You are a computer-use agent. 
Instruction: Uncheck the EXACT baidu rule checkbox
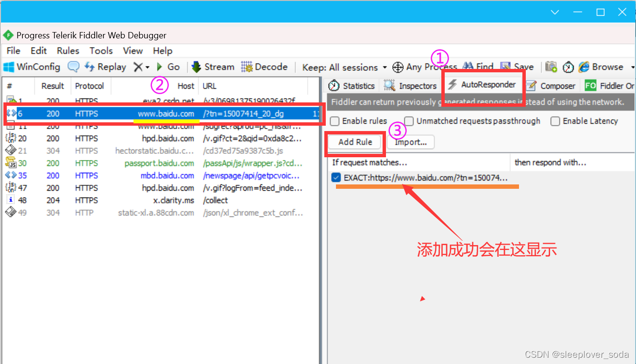coord(336,178)
